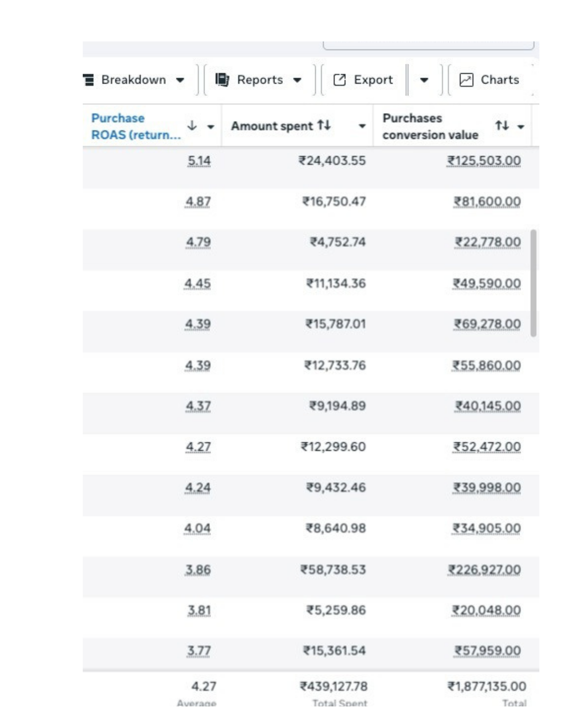Sort by Purchase ROAS column header

click(136, 126)
